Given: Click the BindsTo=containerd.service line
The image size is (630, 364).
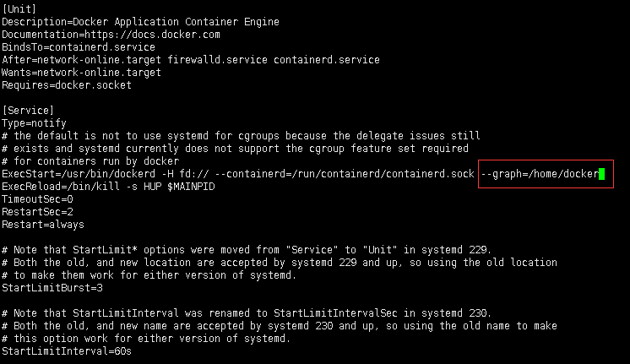Looking at the screenshot, I should click(x=68, y=47).
